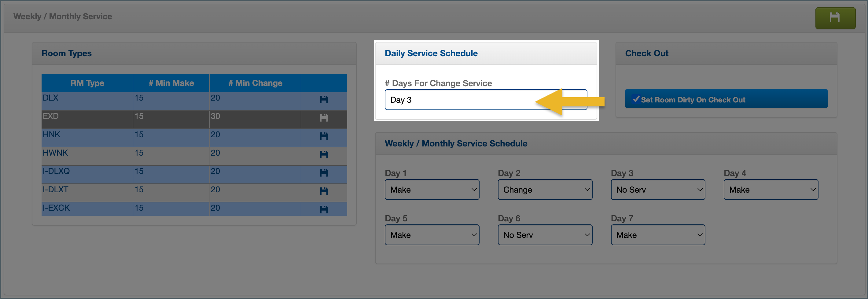Viewport: 868px width, 299px height.
Task: Open the Day 1 service dropdown
Action: tap(432, 190)
